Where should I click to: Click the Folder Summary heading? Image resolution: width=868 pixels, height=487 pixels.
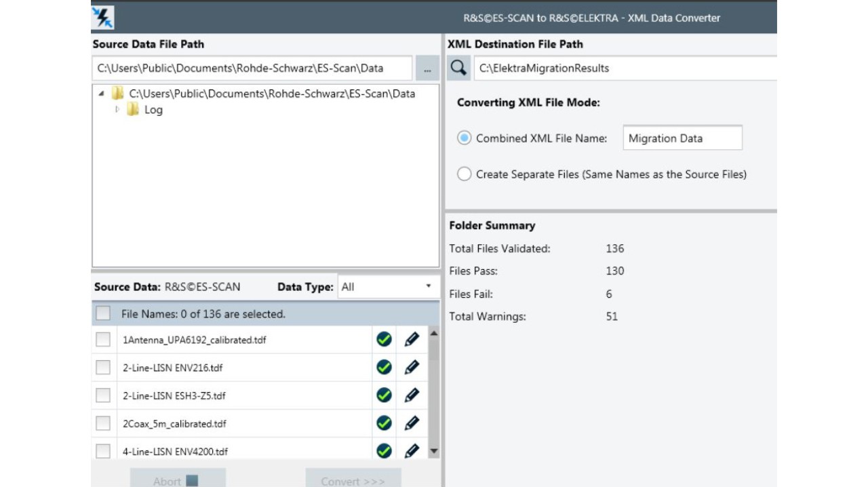(x=492, y=225)
